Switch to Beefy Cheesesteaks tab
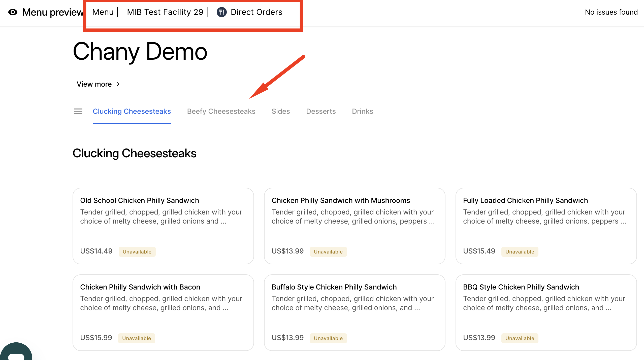The height and width of the screenshot is (360, 644). tap(221, 111)
